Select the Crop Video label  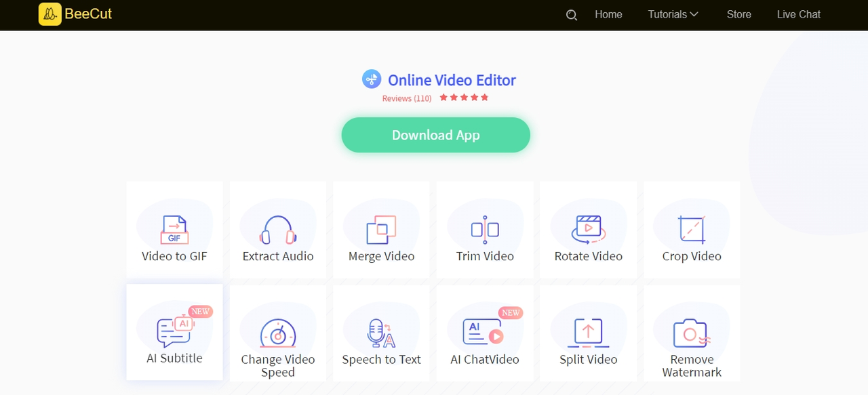click(692, 256)
